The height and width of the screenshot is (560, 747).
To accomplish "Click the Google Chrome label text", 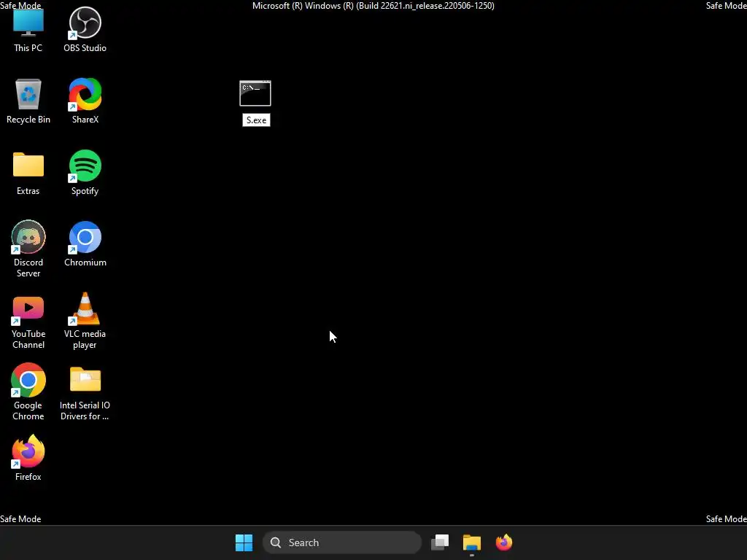I will click(x=28, y=411).
